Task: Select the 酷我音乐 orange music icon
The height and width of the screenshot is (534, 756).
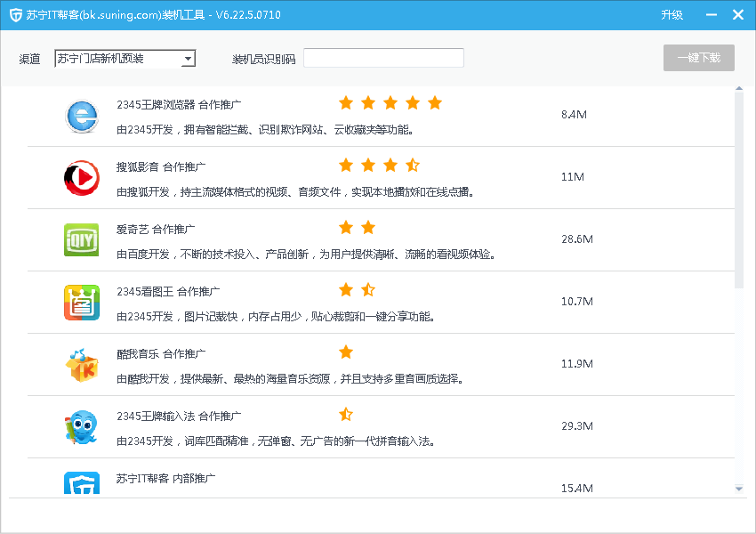Action: tap(82, 365)
